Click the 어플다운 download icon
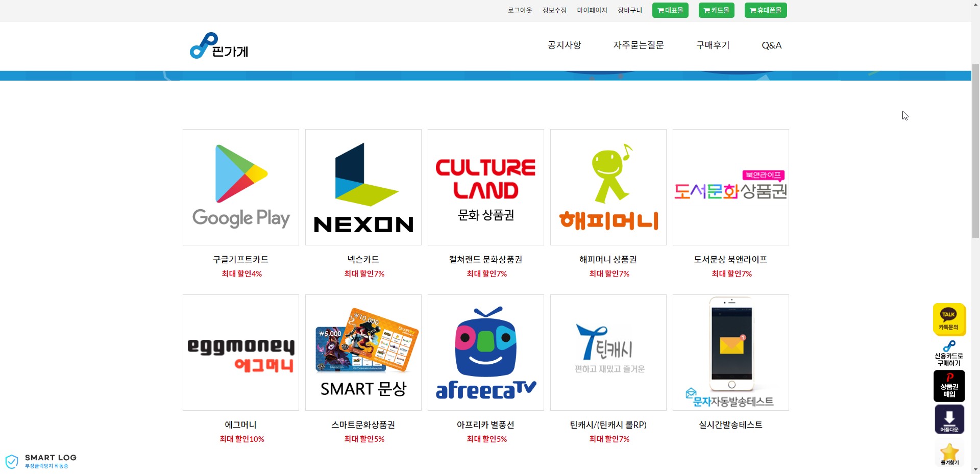 click(x=949, y=419)
